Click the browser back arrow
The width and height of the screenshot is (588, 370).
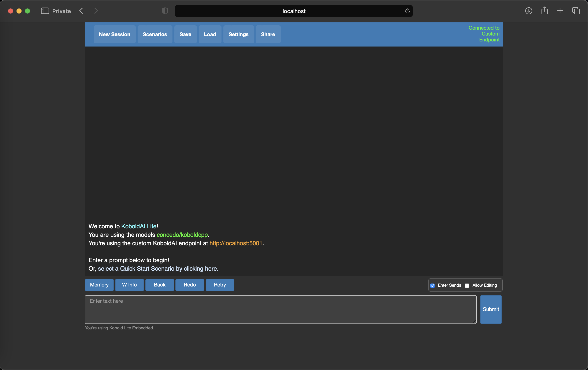[81, 11]
